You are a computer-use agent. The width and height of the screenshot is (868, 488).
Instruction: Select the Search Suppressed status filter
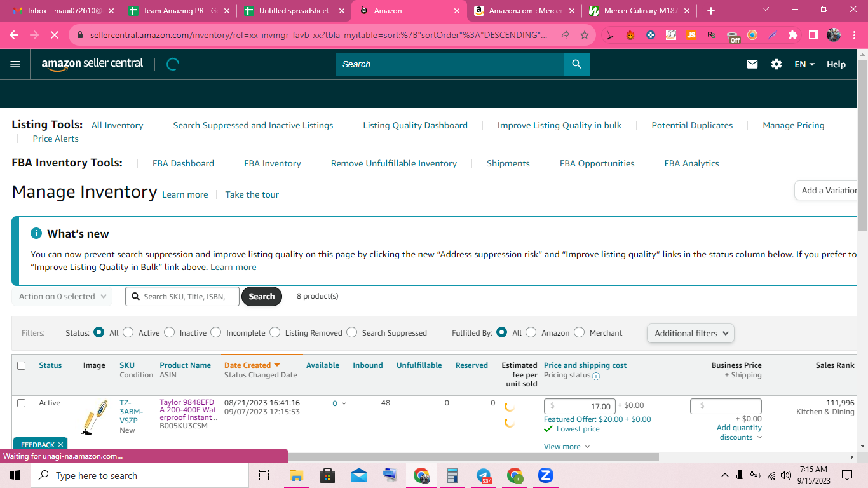(352, 332)
